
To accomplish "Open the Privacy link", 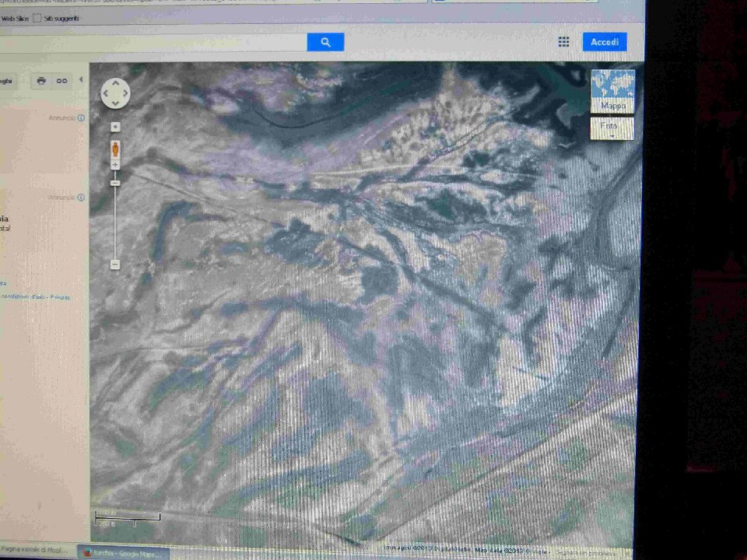I will point(61,297).
